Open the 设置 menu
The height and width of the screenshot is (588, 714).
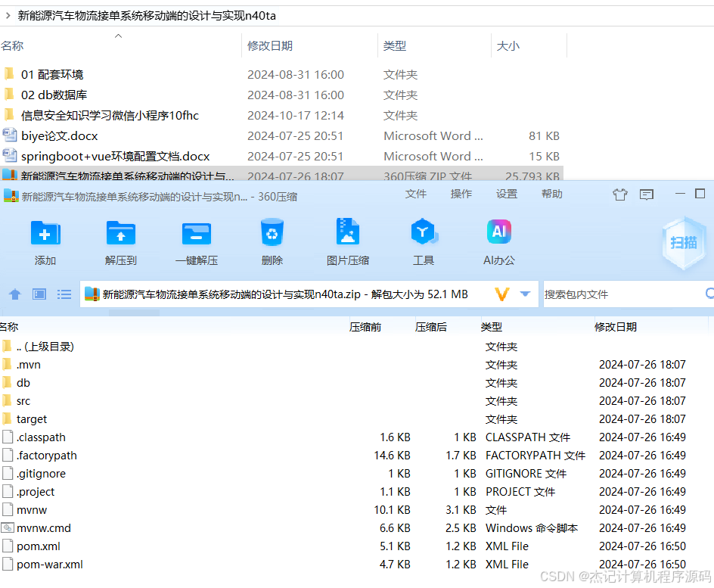tap(507, 194)
